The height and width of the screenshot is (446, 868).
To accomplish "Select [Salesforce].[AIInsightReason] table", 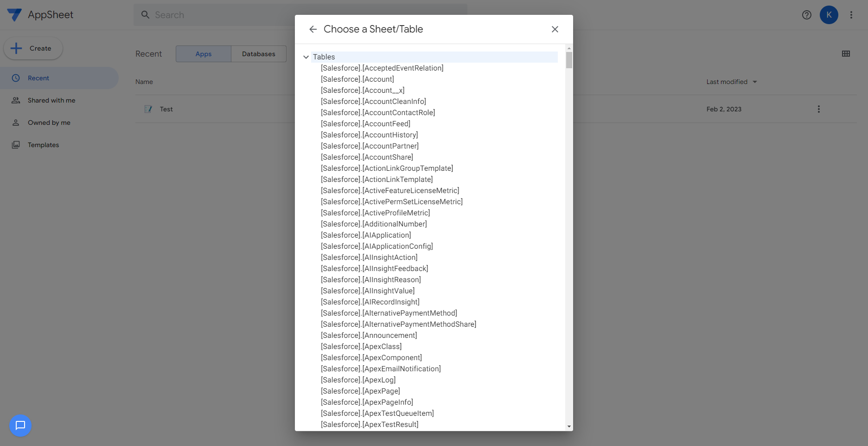I will [371, 280].
